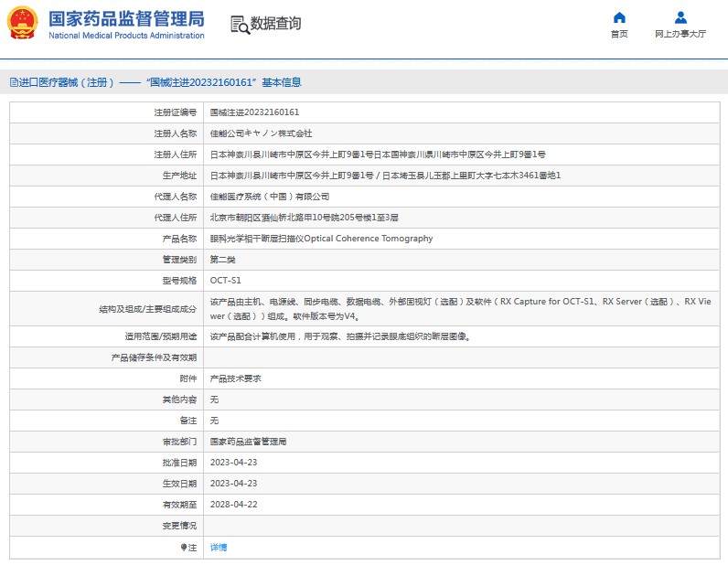
Task: Click the 产品储存条件及有效期 label
Action: pos(154,357)
